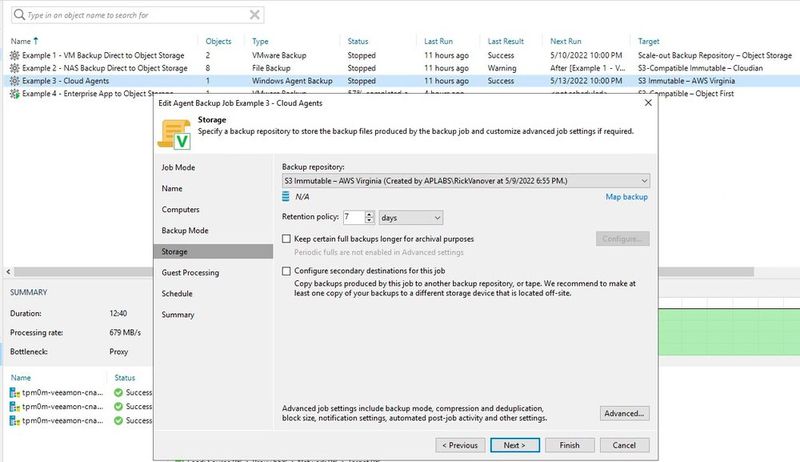Click third green Success check icon
This screenshot has width=800, height=462.
click(x=118, y=420)
